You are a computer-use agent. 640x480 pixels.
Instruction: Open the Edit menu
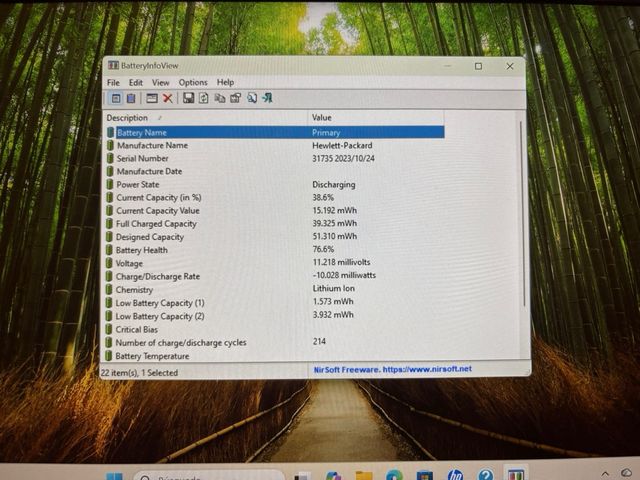tap(136, 82)
